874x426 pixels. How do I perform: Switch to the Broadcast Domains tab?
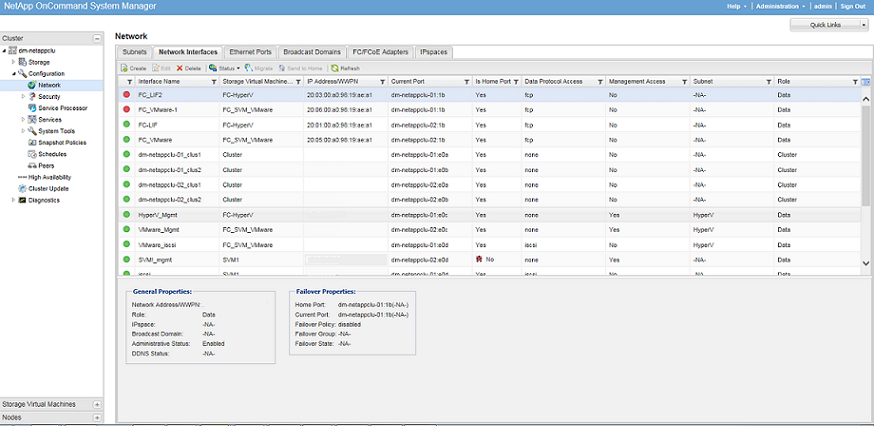click(312, 52)
